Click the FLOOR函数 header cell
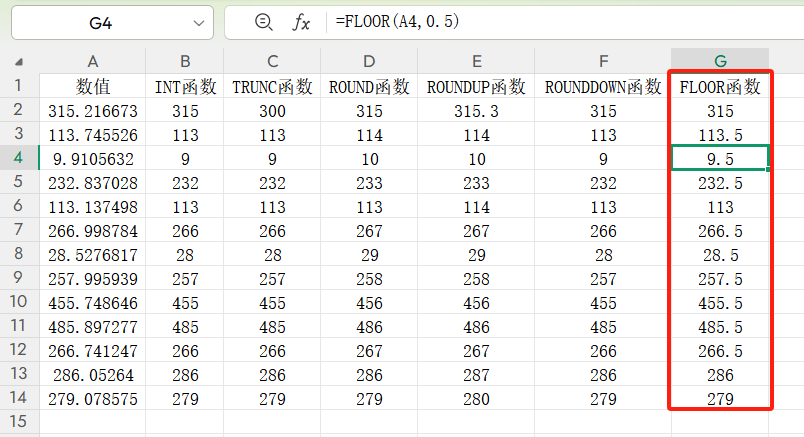The image size is (804, 437). click(720, 87)
